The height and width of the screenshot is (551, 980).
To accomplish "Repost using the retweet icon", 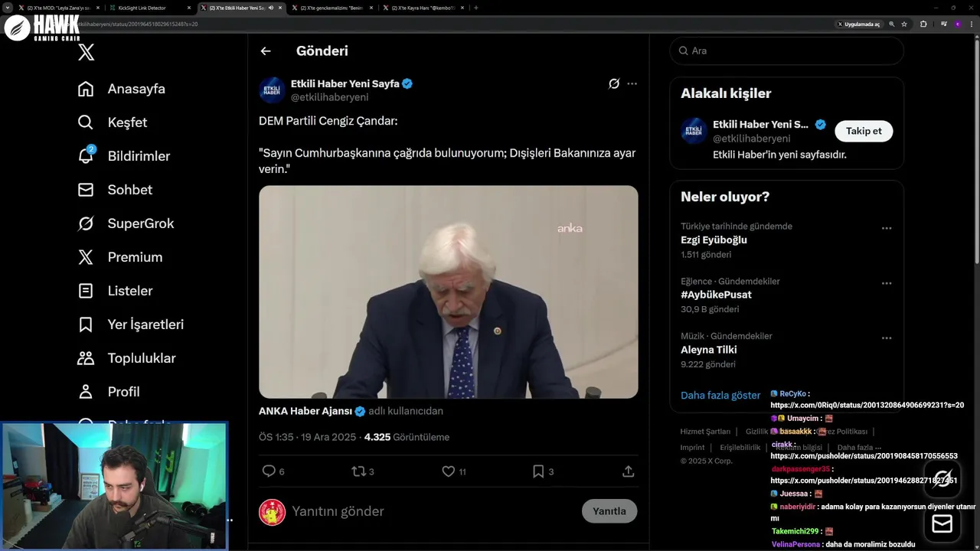I will click(x=358, y=471).
